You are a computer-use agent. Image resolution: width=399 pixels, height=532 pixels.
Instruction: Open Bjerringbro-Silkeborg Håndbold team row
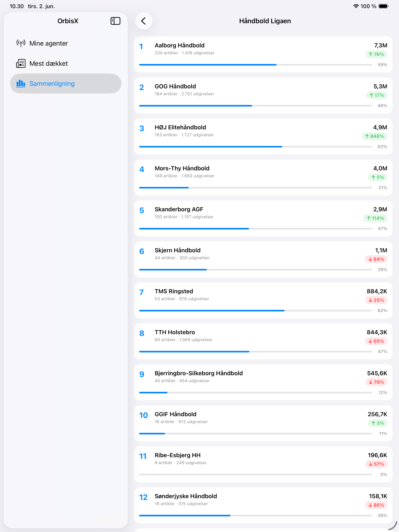coord(263,382)
